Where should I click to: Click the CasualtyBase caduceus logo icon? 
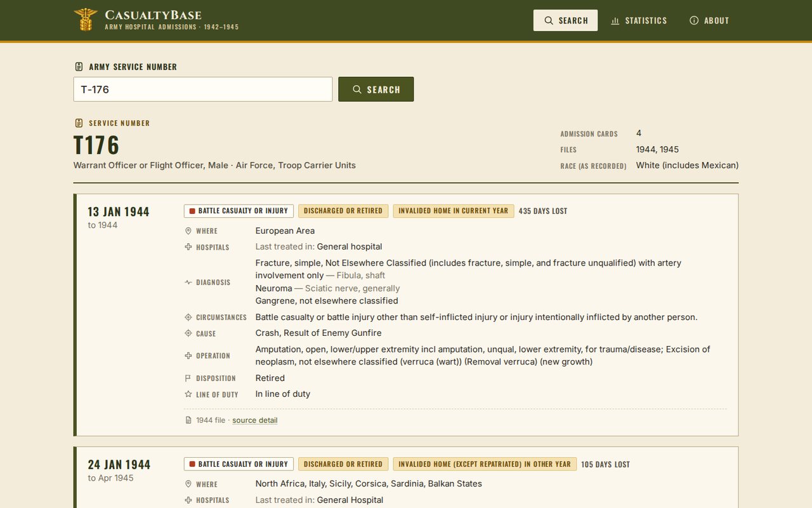[x=85, y=20]
